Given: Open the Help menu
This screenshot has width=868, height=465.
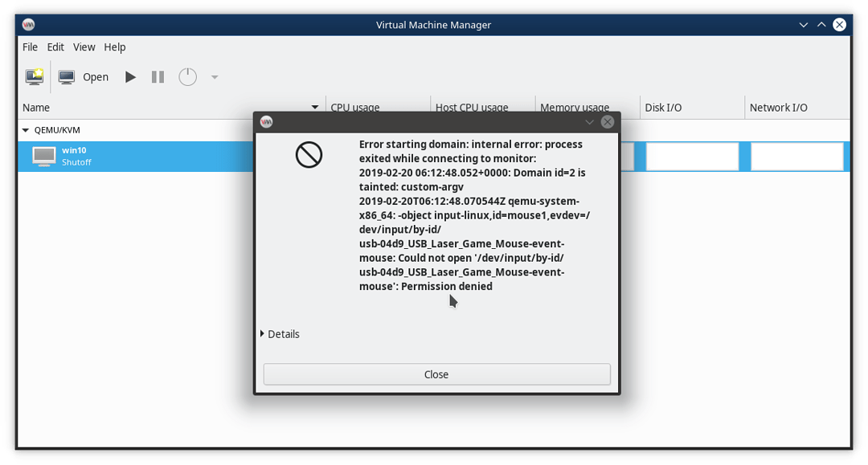Looking at the screenshot, I should [x=115, y=47].
